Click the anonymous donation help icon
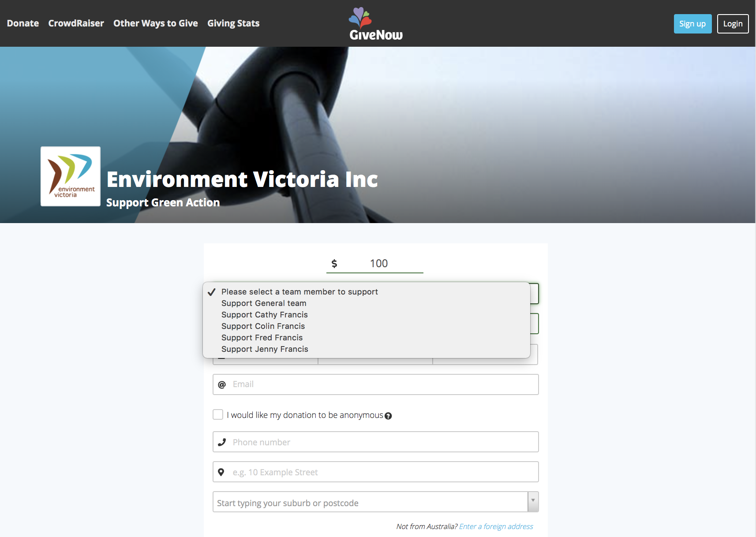 pos(388,416)
